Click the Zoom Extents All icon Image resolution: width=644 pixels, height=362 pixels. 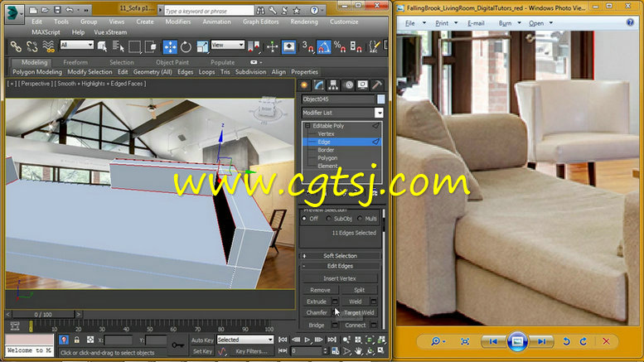click(381, 340)
